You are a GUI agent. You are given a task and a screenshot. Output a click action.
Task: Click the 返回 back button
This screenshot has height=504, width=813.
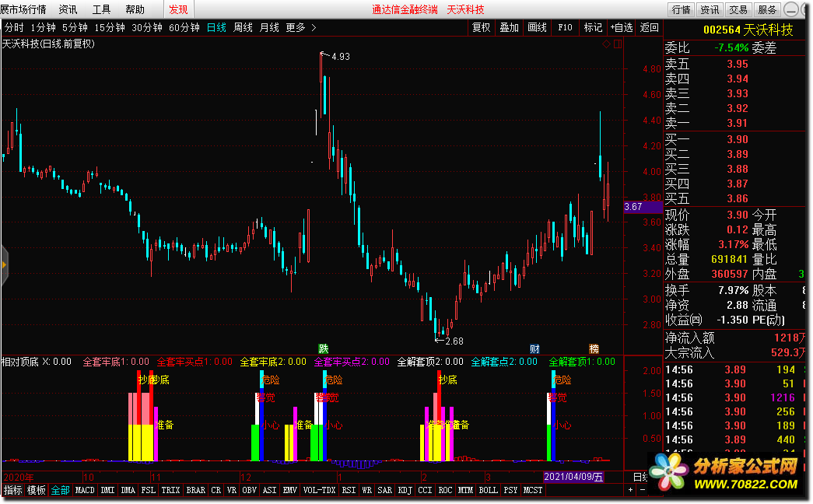[x=649, y=27]
